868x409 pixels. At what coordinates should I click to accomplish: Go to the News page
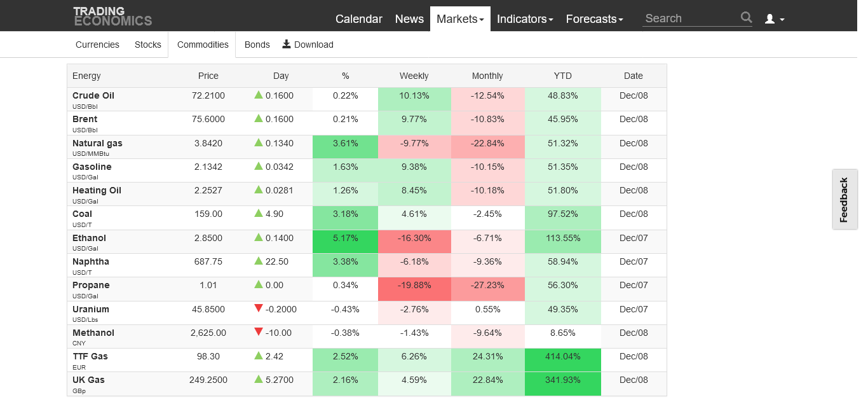click(409, 19)
